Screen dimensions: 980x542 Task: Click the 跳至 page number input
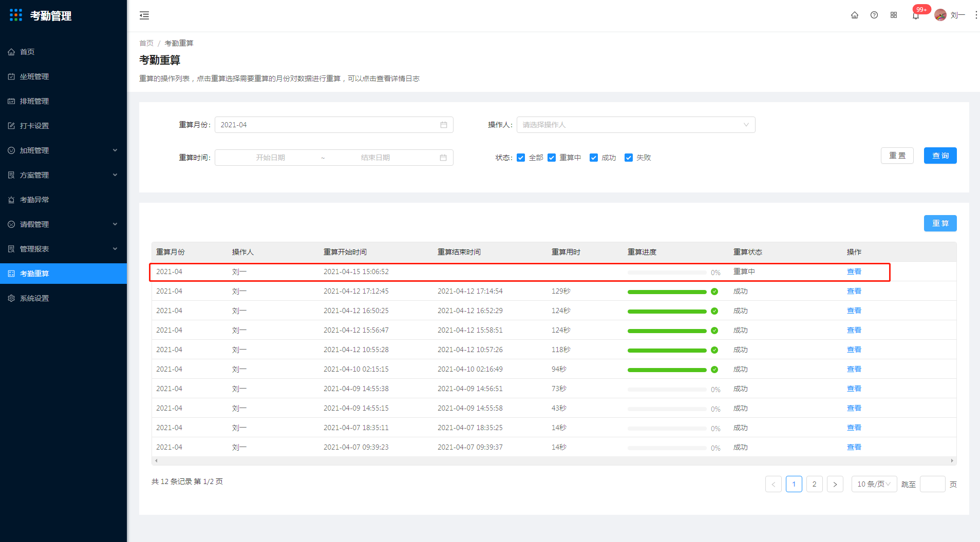[933, 484]
